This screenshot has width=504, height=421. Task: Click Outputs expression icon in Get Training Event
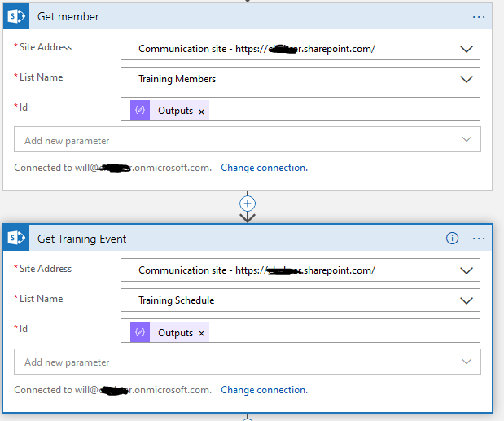coord(140,332)
